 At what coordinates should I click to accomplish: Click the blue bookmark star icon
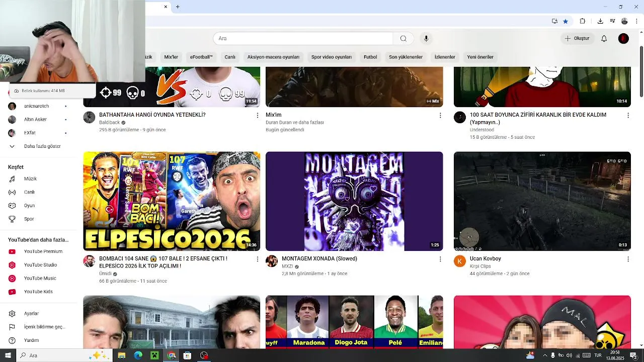point(566,21)
